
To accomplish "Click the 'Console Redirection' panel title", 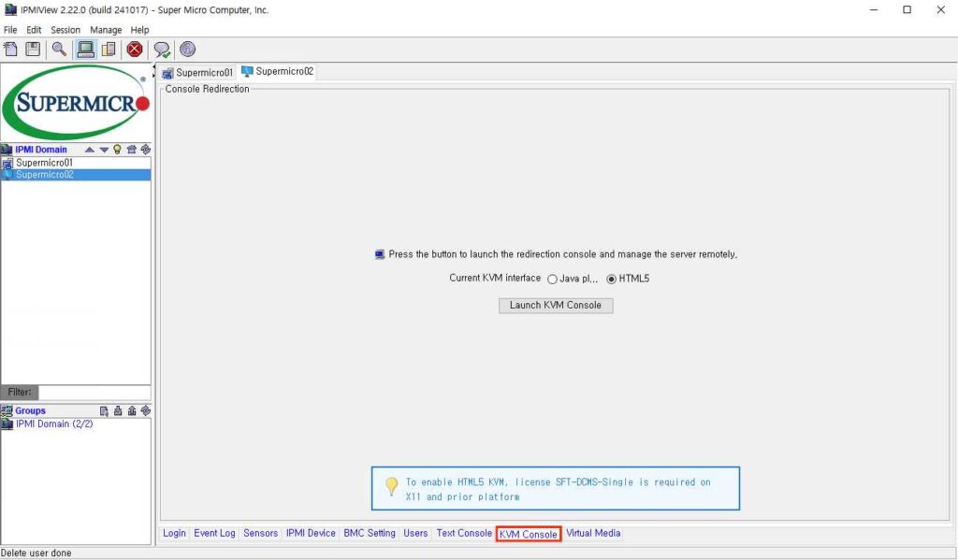I will tap(207, 89).
